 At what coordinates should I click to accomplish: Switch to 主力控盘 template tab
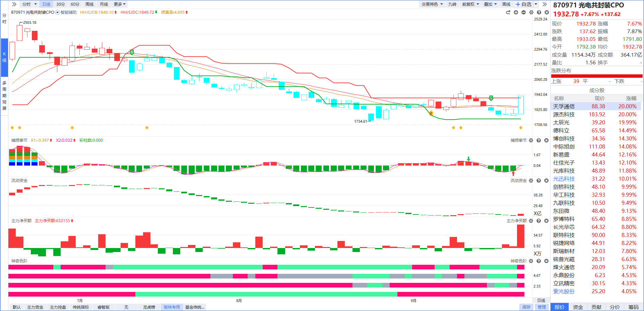tap(58, 307)
